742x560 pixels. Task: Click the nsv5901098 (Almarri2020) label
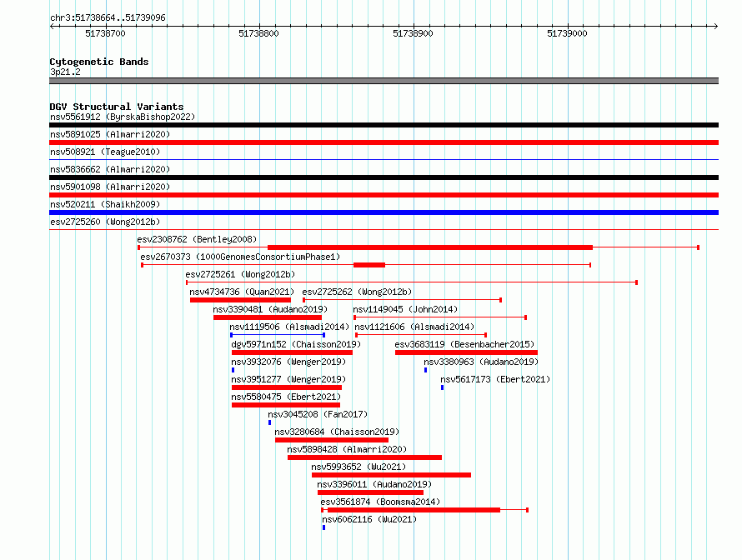click(110, 187)
